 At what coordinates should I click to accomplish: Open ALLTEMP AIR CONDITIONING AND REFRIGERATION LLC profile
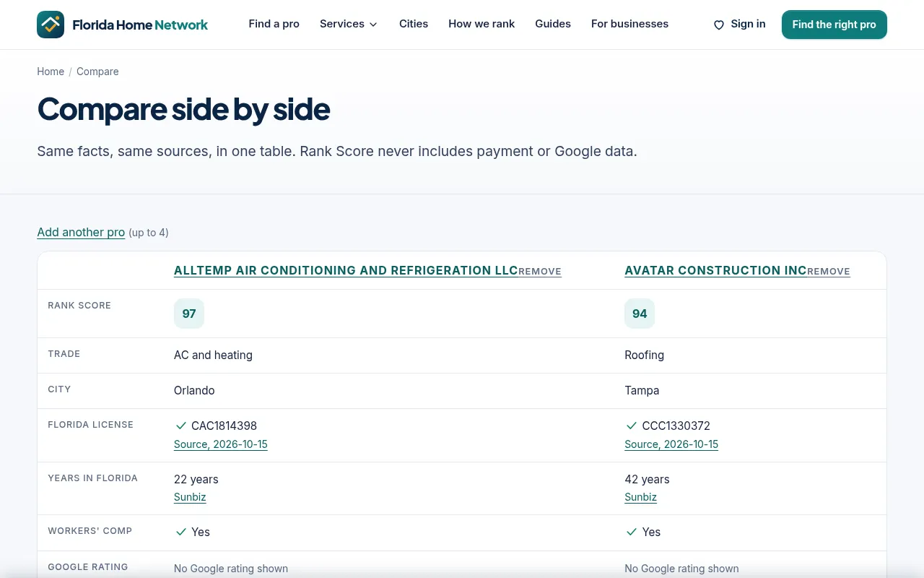coord(346,270)
